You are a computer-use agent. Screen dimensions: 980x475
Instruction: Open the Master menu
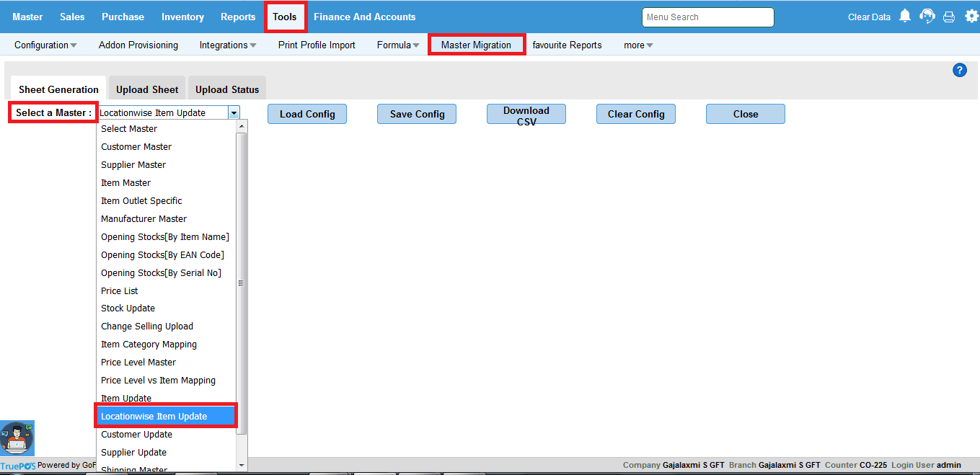pyautogui.click(x=27, y=17)
